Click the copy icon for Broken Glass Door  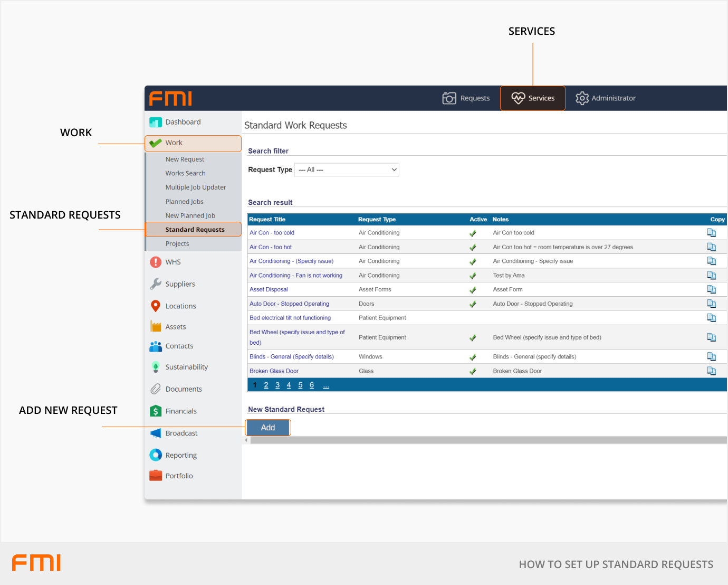[711, 371]
